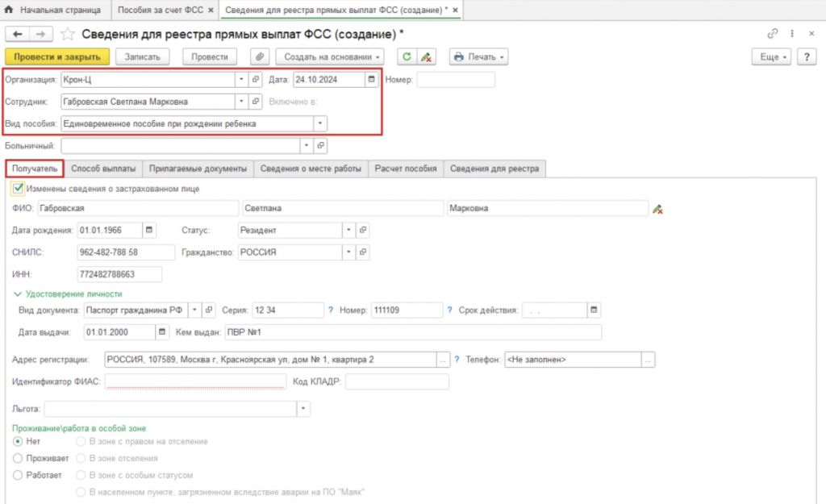826x504 pixels.
Task: Click into the Идентификатор ФИАС field
Action: pyautogui.click(x=195, y=381)
